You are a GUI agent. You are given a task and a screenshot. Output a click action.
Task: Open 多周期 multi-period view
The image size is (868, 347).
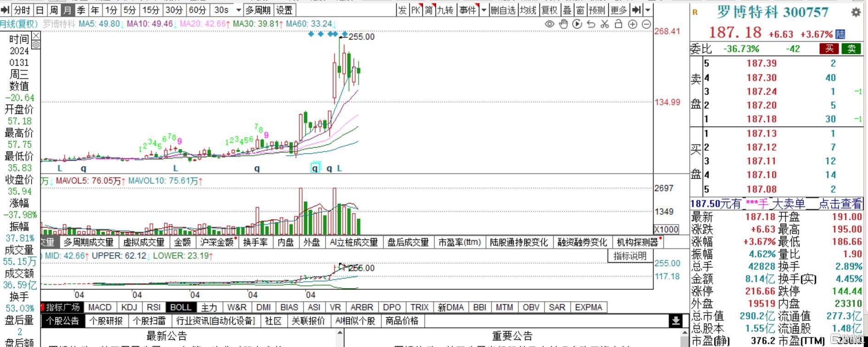(x=258, y=10)
